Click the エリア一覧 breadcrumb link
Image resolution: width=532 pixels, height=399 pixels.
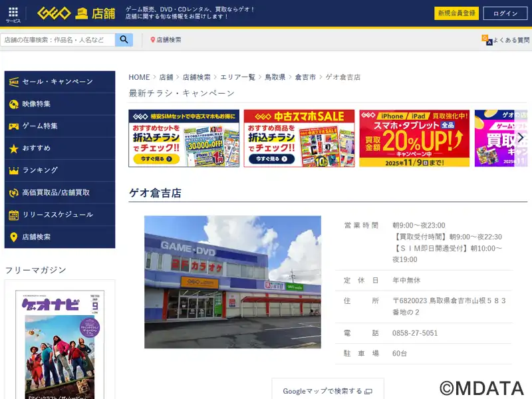237,77
